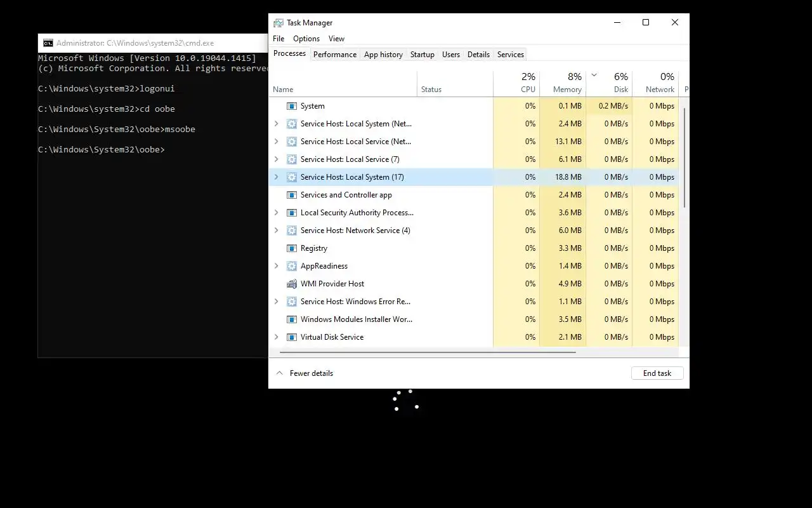Expand Service Host: Local System (Net...) row

[276, 124]
